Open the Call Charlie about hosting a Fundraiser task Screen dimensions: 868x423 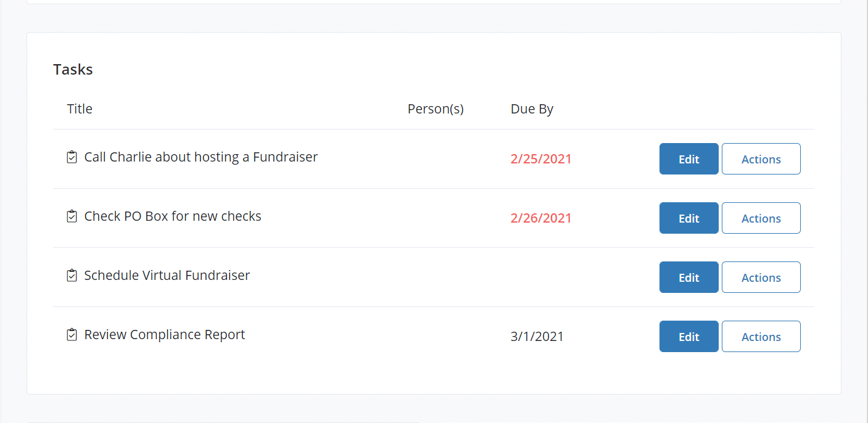[x=200, y=157]
